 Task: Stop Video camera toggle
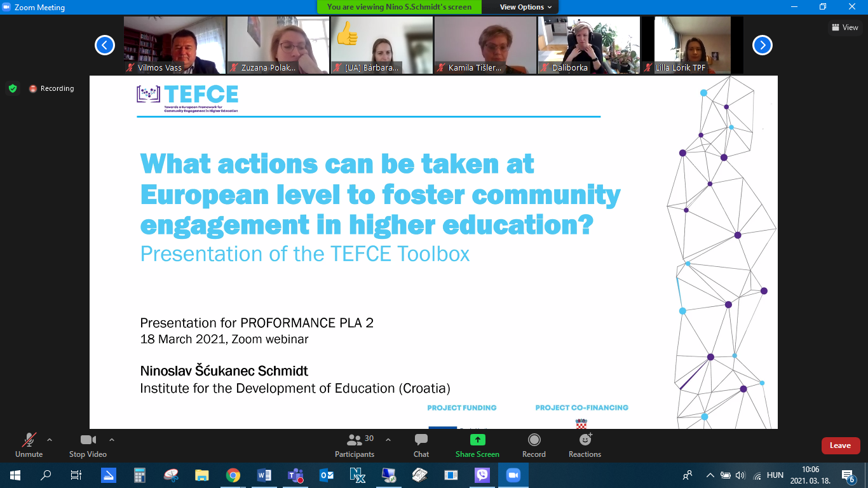pyautogui.click(x=88, y=445)
